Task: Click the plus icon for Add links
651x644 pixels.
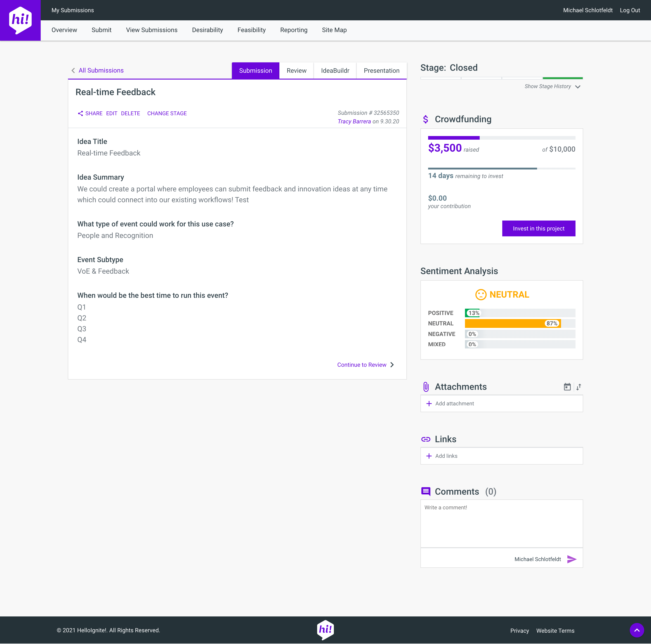Action: 429,456
